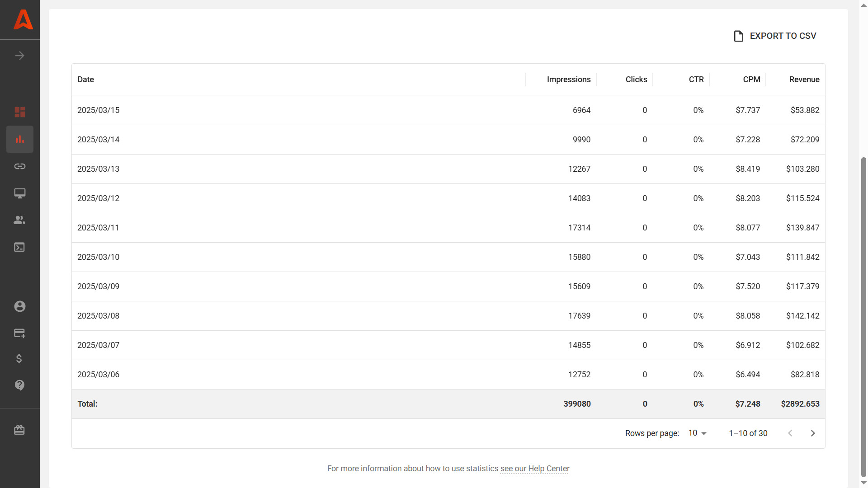
Task: Open the payments dollar icon
Action: tap(20, 359)
